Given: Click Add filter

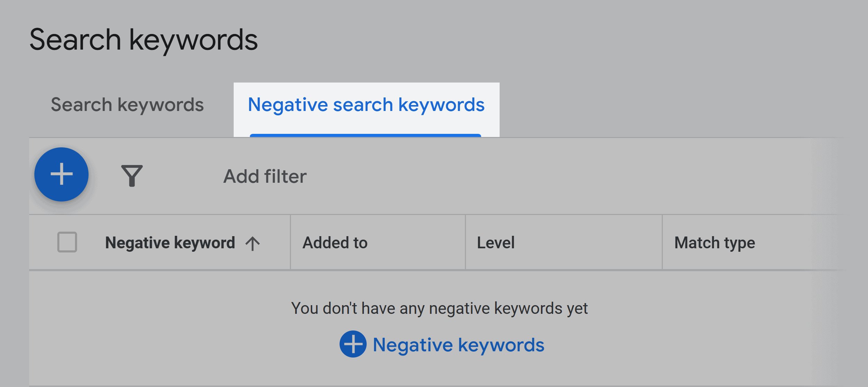Looking at the screenshot, I should 265,176.
